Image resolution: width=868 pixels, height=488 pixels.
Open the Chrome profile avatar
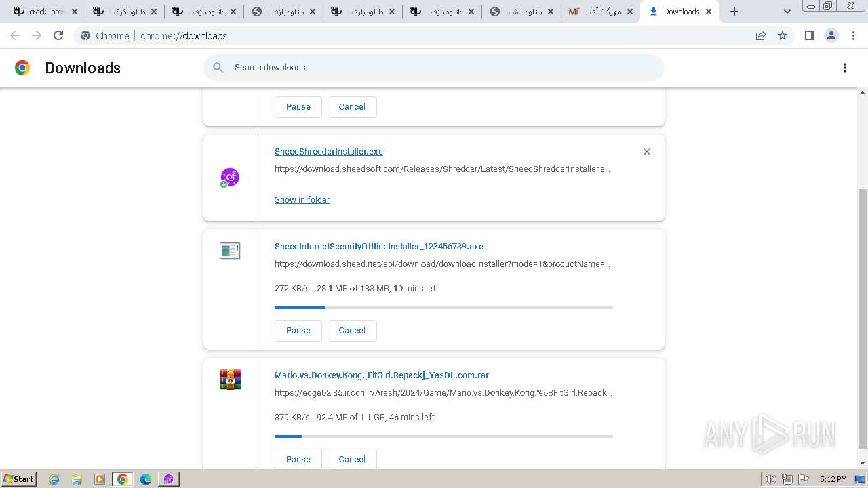831,35
